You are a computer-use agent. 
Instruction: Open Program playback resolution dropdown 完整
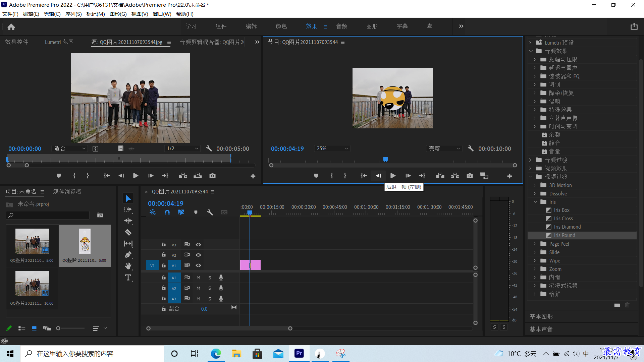pos(444,148)
